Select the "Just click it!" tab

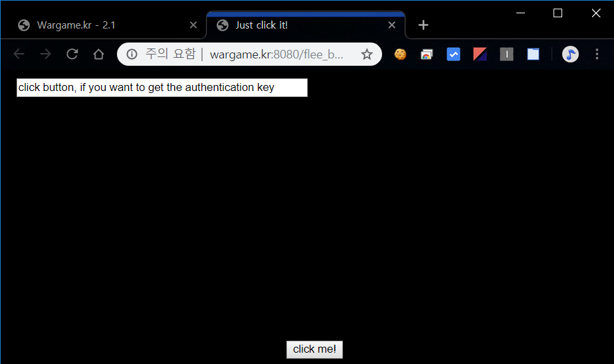click(x=306, y=25)
